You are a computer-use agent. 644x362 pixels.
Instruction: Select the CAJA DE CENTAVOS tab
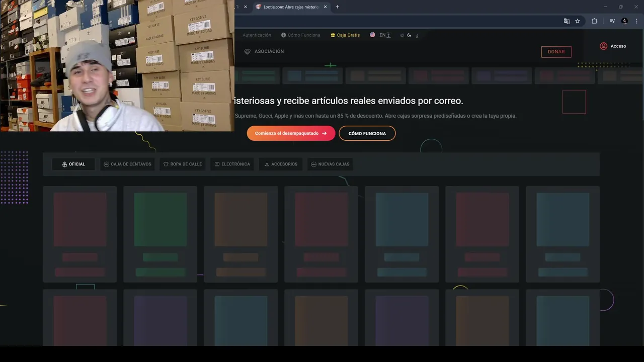pyautogui.click(x=127, y=164)
